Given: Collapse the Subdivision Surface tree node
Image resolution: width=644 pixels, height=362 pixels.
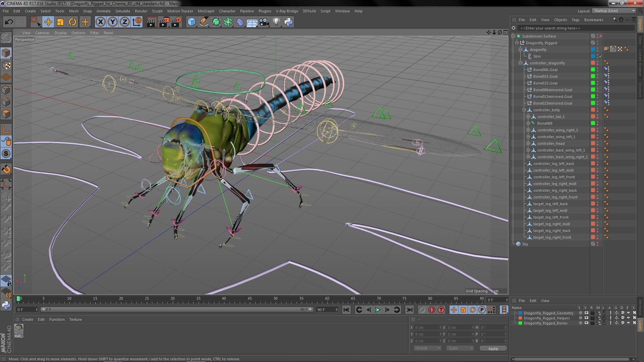Looking at the screenshot, I should pos(513,36).
